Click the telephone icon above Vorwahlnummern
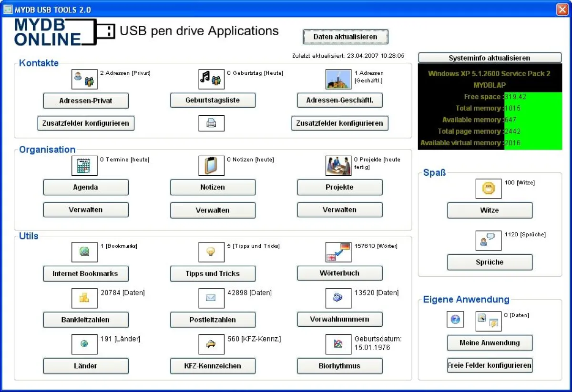Viewport: 572px width, 392px height. coord(338,298)
